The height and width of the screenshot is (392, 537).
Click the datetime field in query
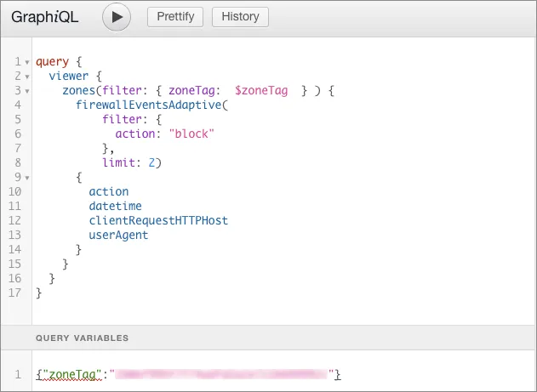(115, 207)
